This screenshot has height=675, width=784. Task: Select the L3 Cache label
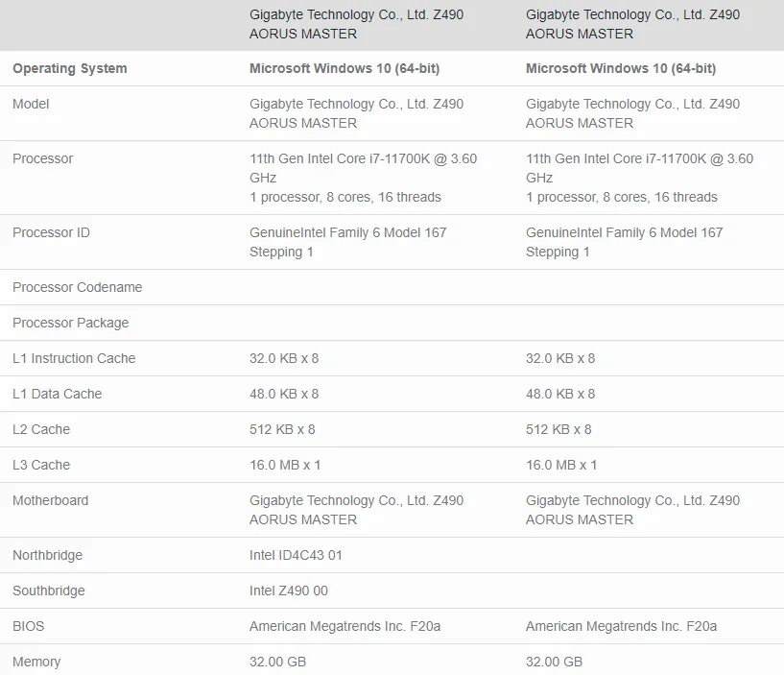(41, 465)
